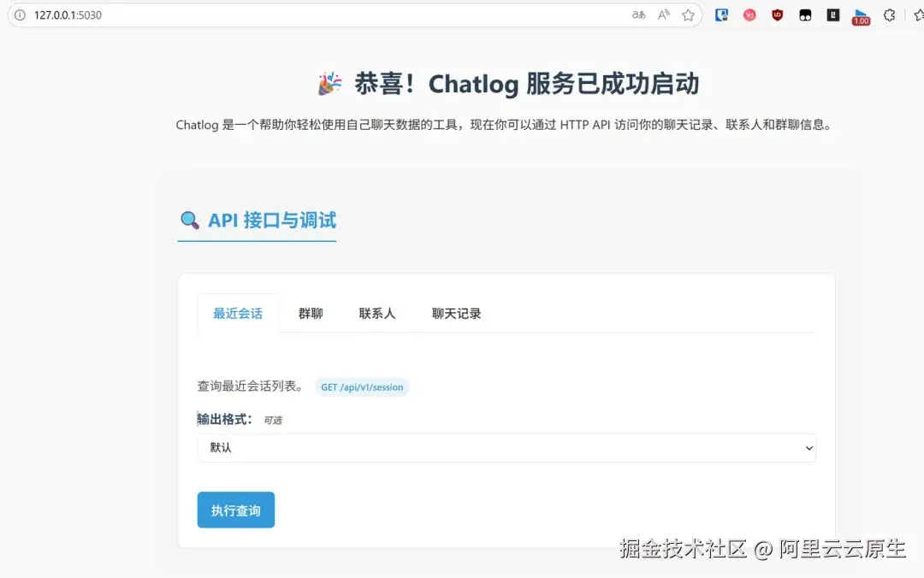The image size is (924, 578).
Task: Open the pink round Yd extension
Action: coord(749,15)
